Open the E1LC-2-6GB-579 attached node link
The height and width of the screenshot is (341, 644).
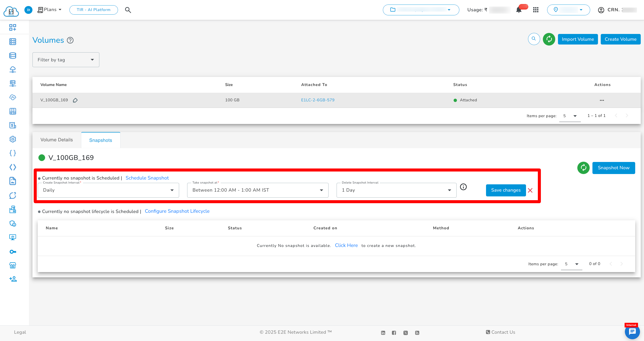coord(318,100)
